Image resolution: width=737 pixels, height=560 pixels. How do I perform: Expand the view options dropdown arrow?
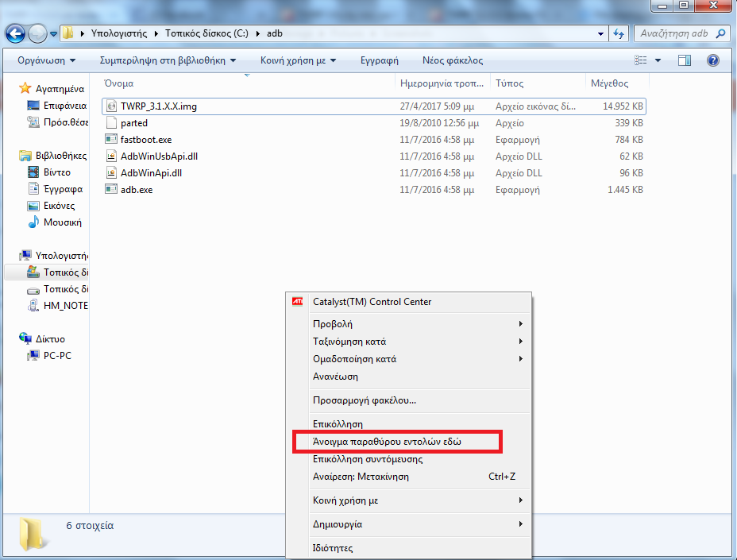658,60
